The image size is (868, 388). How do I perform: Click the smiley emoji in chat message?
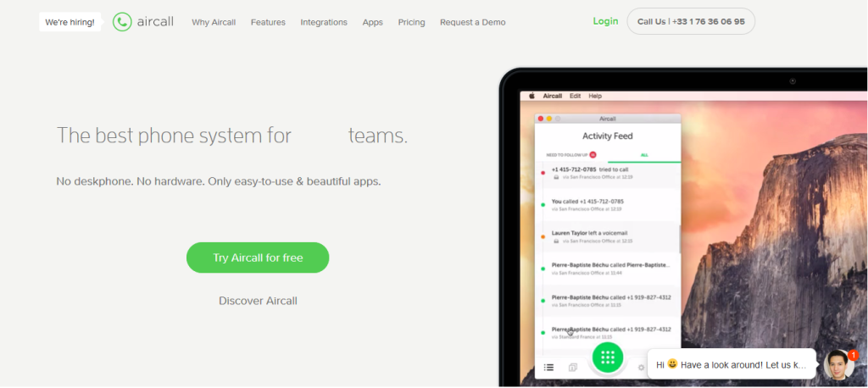(x=672, y=364)
